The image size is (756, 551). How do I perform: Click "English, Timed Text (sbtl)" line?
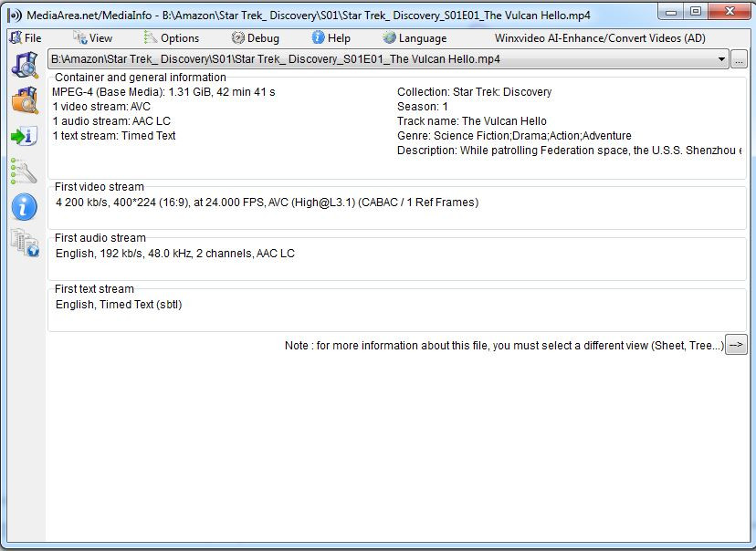pos(119,305)
